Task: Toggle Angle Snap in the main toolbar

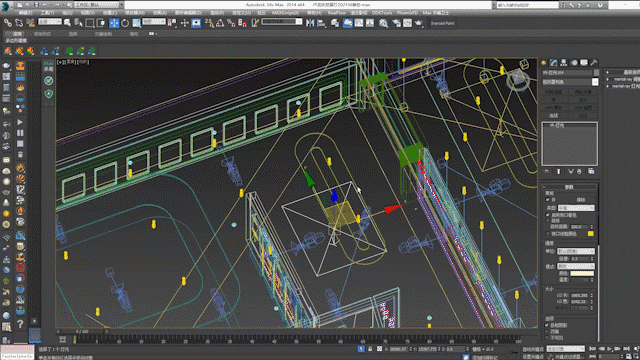Action: (x=220, y=23)
